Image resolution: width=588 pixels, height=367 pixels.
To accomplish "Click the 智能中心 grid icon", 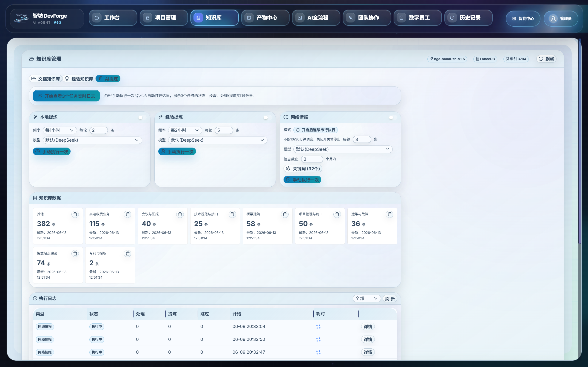I will (x=514, y=19).
